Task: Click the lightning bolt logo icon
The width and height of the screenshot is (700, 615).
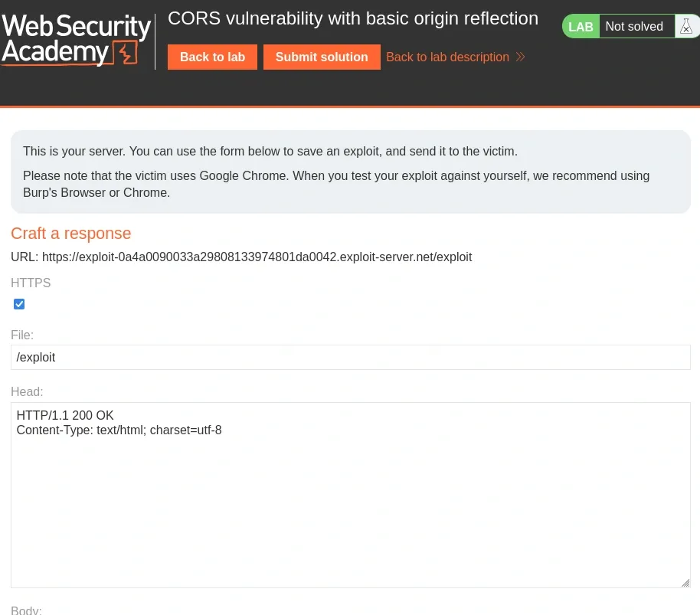Action: [x=125, y=53]
